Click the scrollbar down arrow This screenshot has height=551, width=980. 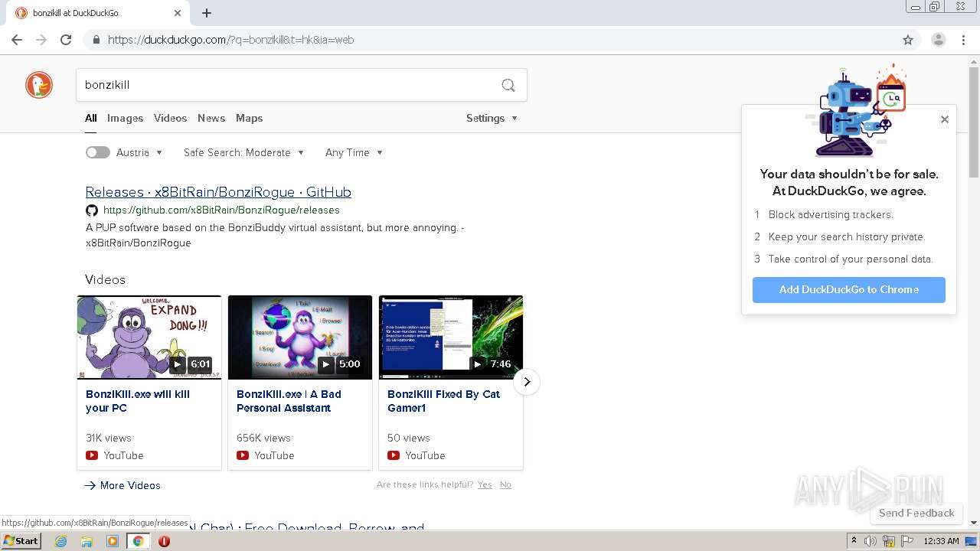(974, 523)
